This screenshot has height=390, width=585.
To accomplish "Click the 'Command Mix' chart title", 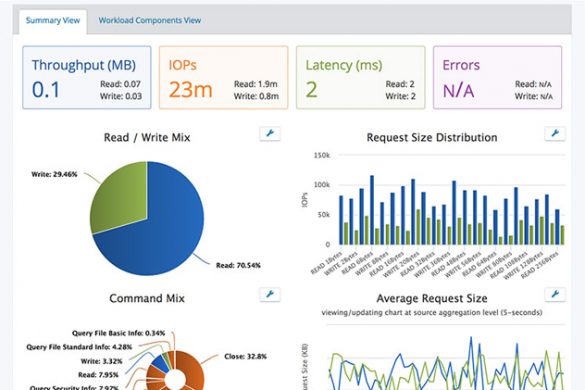I will click(x=147, y=299).
